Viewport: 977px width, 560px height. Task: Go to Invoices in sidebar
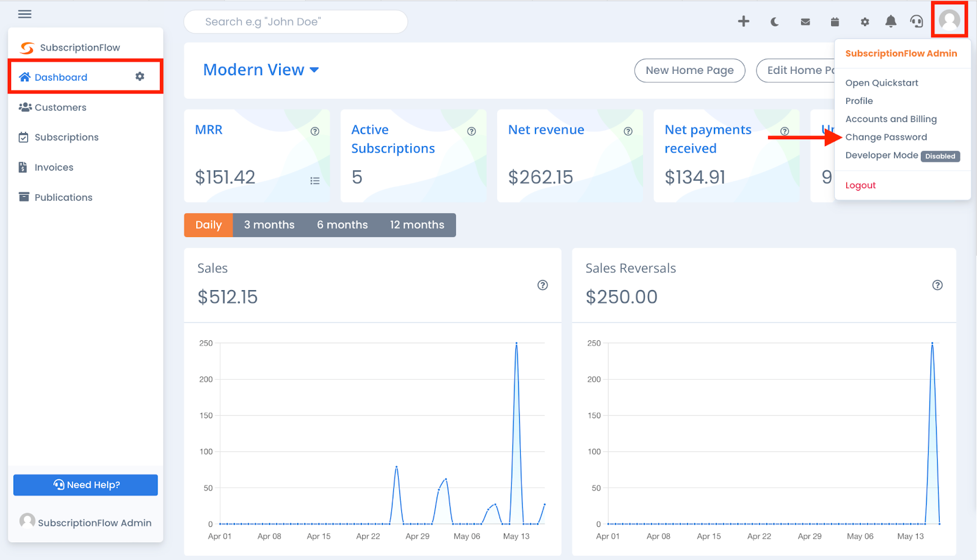[54, 167]
